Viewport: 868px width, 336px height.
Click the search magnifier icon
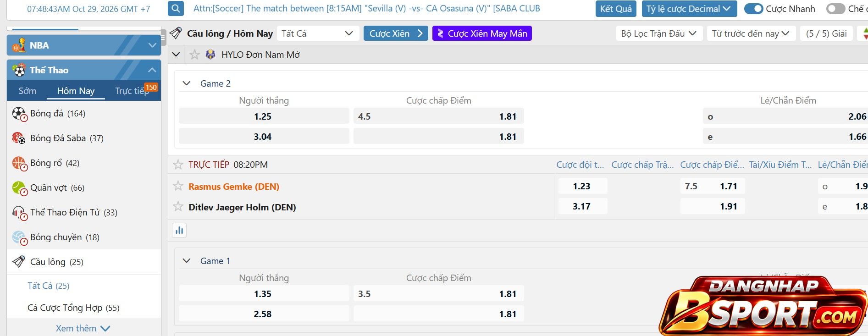pyautogui.click(x=176, y=9)
